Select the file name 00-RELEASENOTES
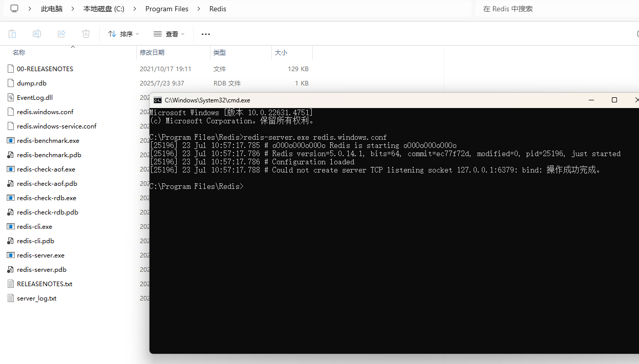The height and width of the screenshot is (364, 639). (45, 69)
